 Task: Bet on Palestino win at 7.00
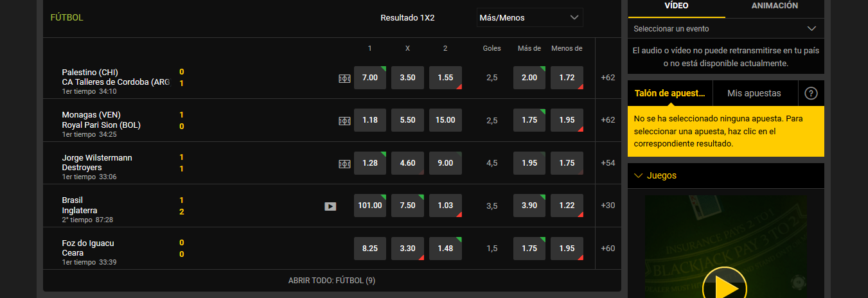pos(370,78)
